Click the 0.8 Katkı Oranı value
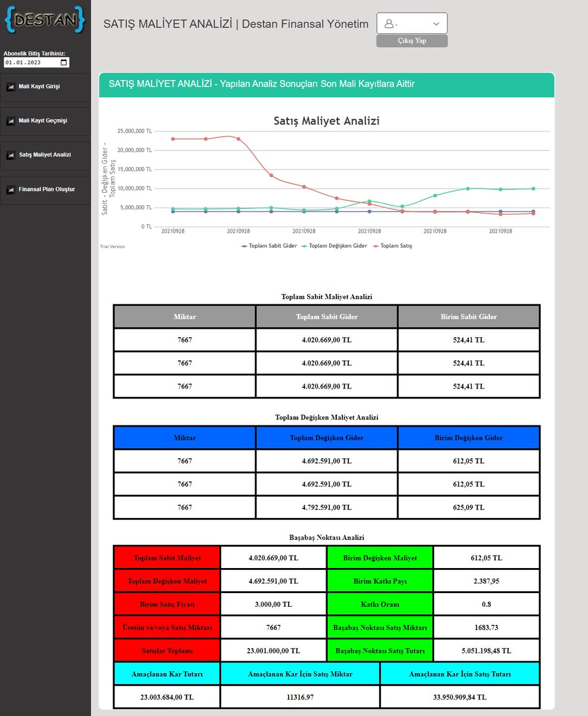The image size is (588, 716). [x=487, y=604]
